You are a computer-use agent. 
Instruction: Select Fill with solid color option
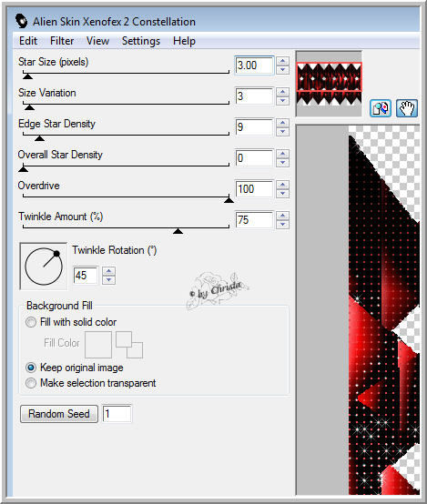pos(31,322)
